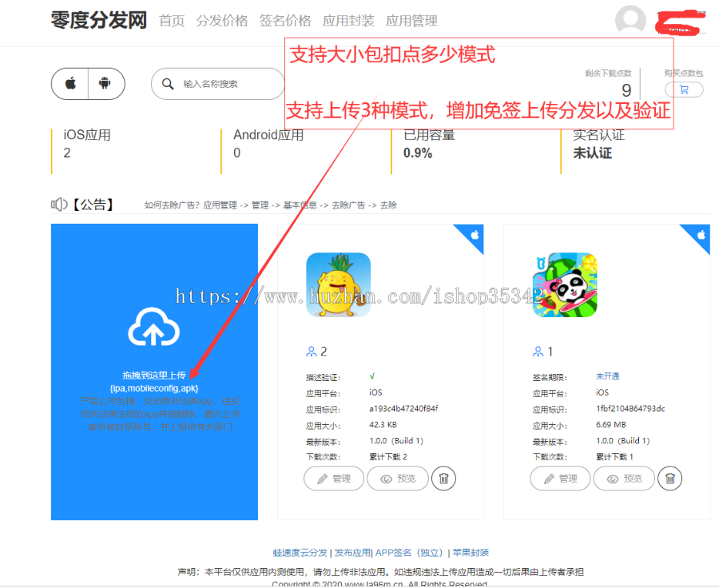Click the trash delete icon on the panda app card
Screen dimensions: 719x588
[x=669, y=479]
